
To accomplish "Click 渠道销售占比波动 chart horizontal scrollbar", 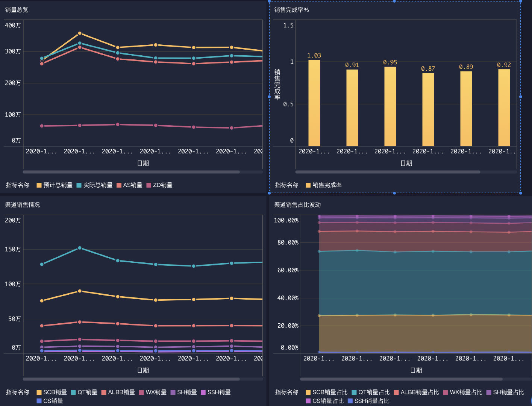I will [401, 379].
